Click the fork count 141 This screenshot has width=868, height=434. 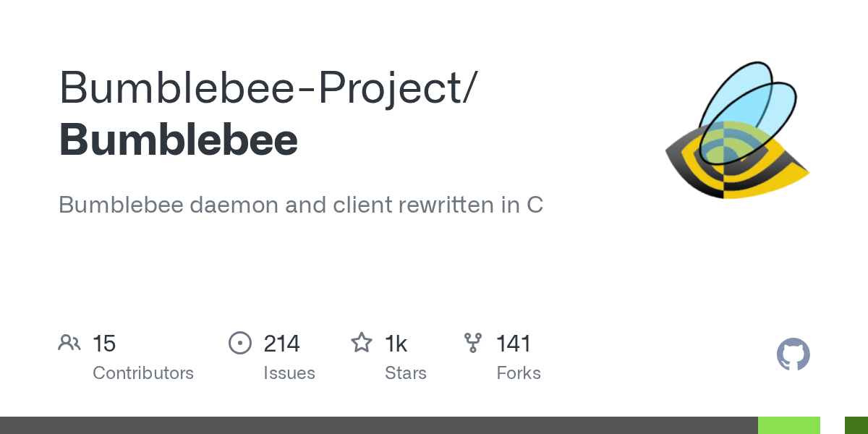click(514, 344)
